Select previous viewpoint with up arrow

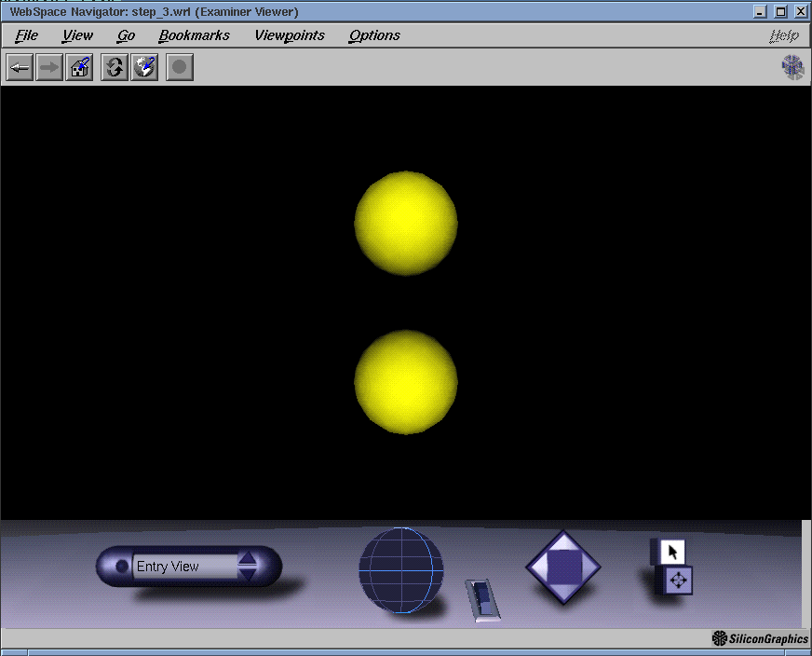(248, 558)
